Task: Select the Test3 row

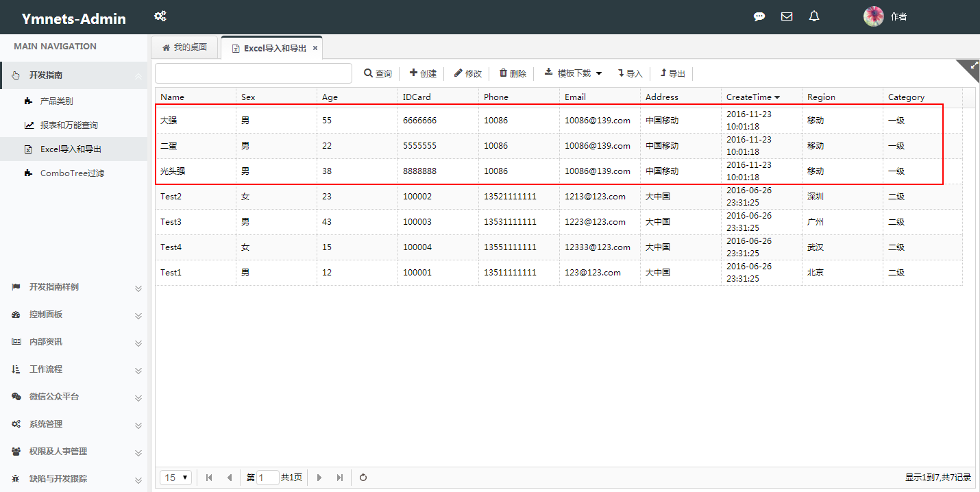Action: click(559, 222)
